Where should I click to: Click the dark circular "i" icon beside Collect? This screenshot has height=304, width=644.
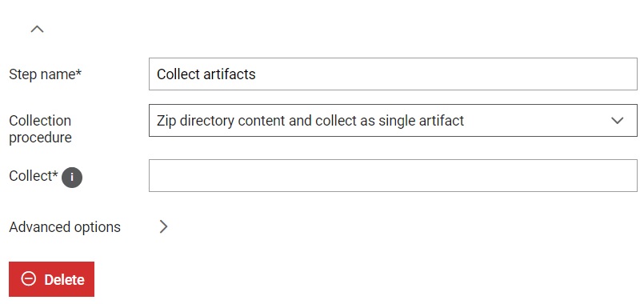[x=72, y=178]
